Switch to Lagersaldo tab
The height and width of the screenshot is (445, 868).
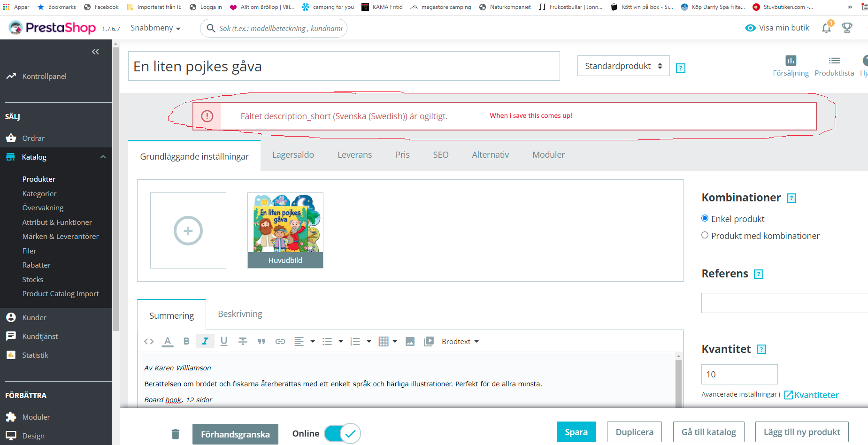point(293,155)
